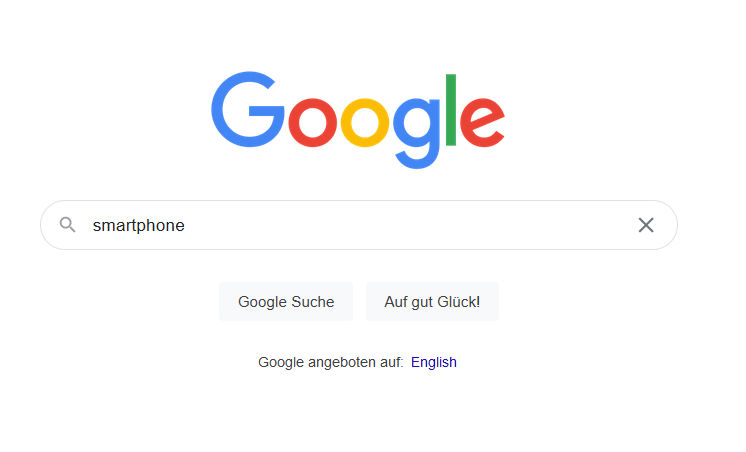Click the magnifying glass search icon

click(x=67, y=225)
